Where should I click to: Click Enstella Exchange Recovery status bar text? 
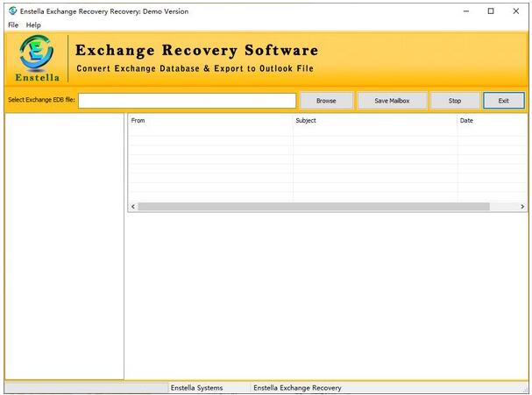tap(297, 387)
